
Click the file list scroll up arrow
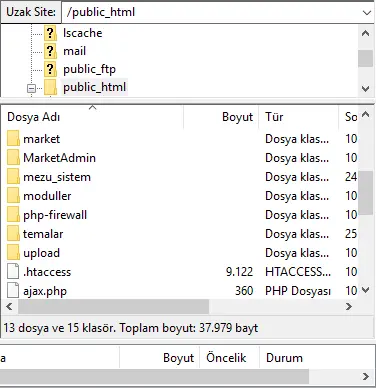(x=366, y=115)
